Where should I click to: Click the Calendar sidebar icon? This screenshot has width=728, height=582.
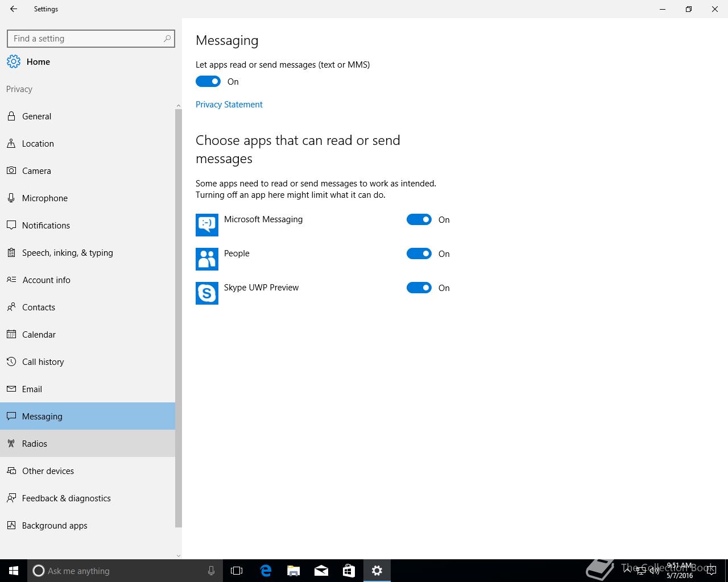pos(11,334)
